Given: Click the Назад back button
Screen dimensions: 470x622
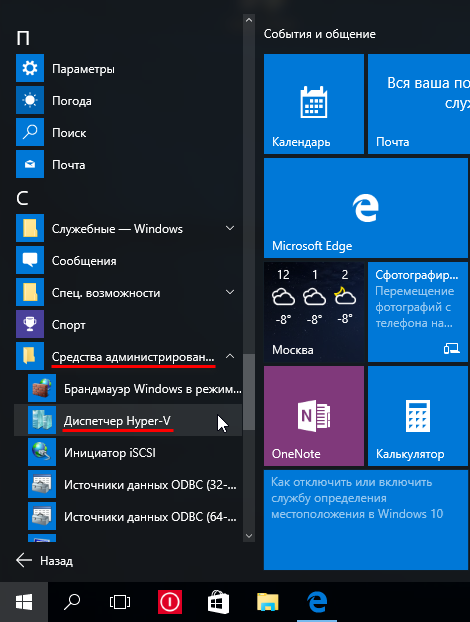Looking at the screenshot, I should pos(44,561).
